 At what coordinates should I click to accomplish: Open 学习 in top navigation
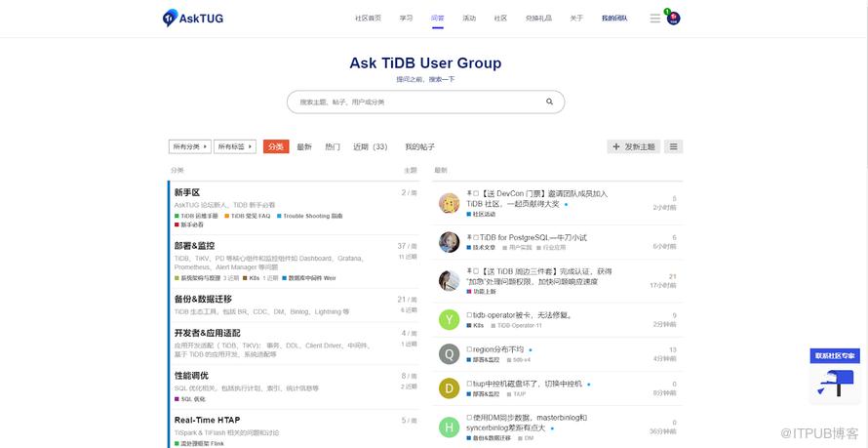point(407,19)
